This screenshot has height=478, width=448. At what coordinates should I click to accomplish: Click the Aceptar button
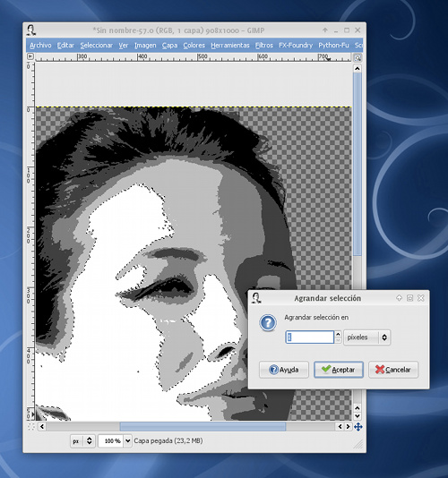pyautogui.click(x=339, y=370)
